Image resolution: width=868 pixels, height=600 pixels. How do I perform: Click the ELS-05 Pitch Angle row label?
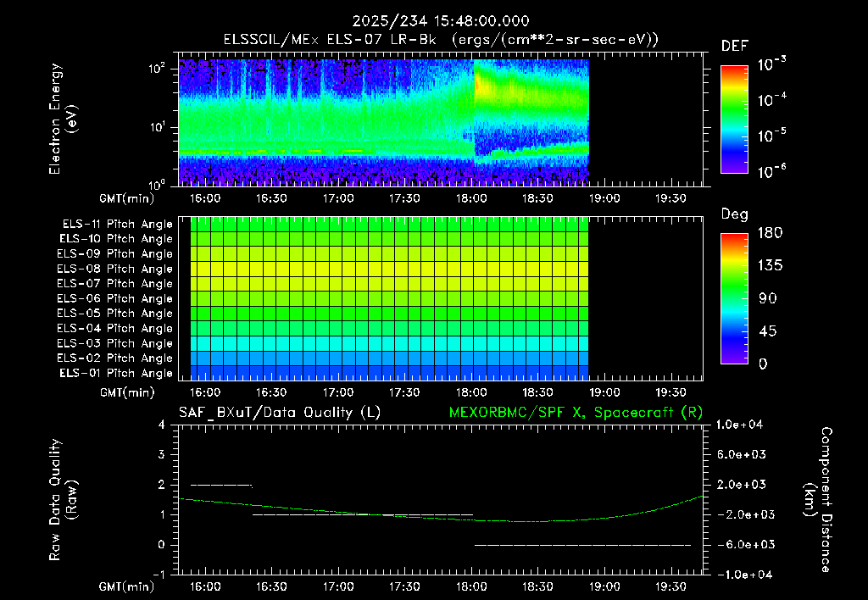(114, 314)
